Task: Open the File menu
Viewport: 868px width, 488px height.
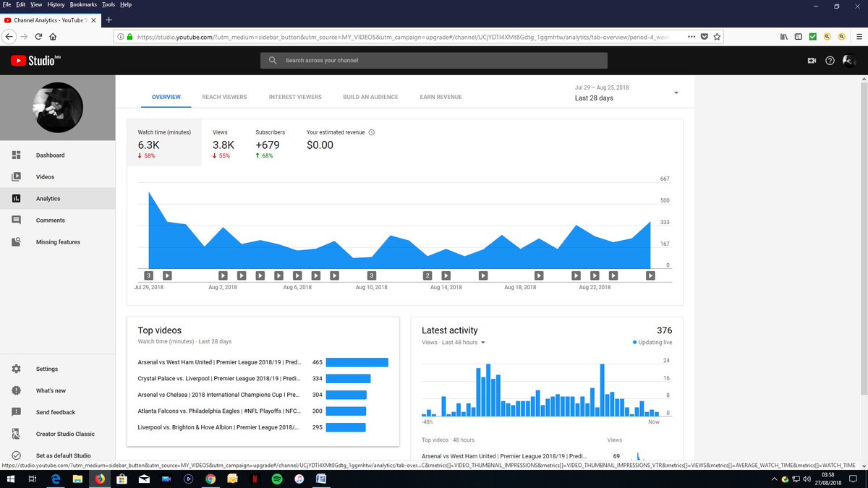Action: pyautogui.click(x=7, y=4)
